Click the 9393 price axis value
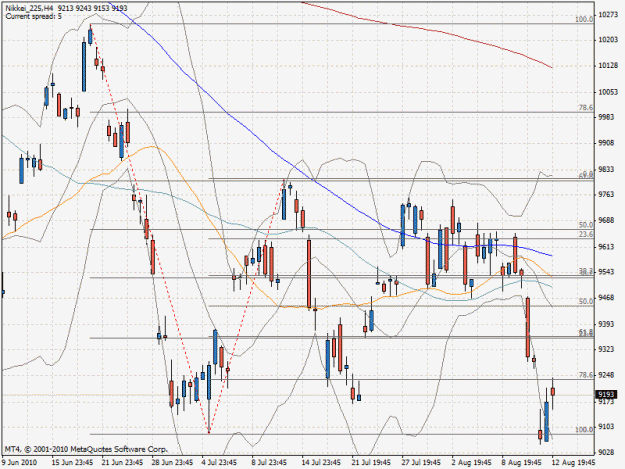Screen dimensions: 625x469 (x=607, y=324)
